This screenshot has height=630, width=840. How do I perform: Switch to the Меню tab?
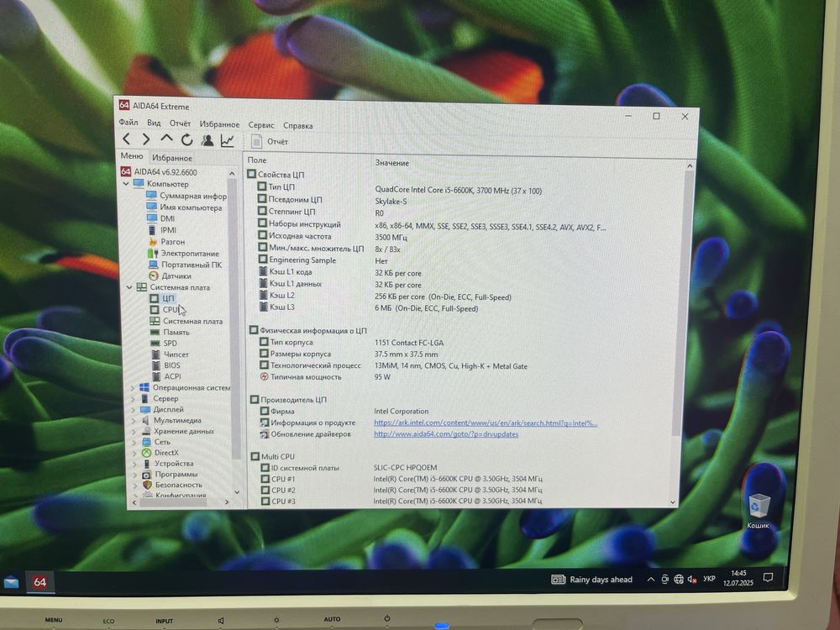(x=132, y=156)
